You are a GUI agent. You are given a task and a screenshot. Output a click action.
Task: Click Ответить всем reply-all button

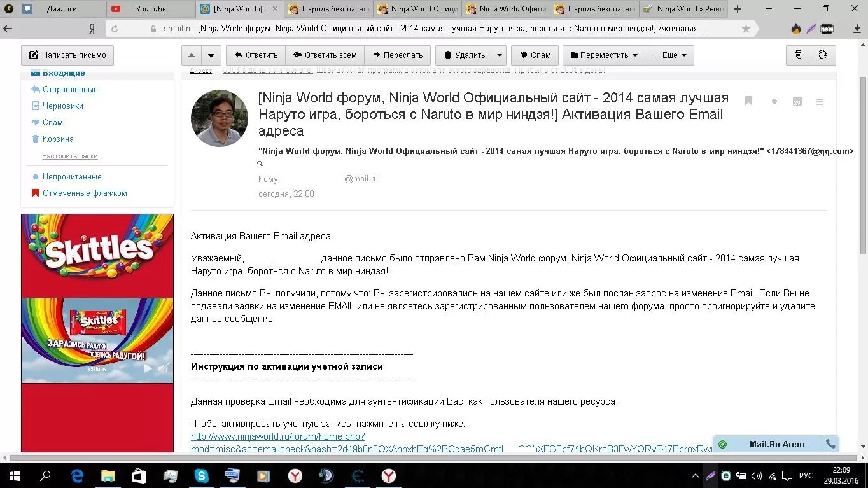(325, 55)
